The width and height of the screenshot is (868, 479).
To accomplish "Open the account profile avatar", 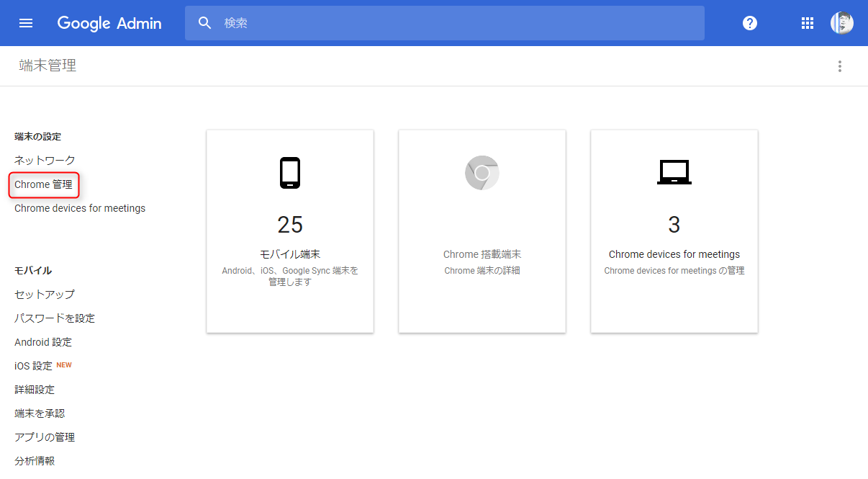I will (842, 23).
